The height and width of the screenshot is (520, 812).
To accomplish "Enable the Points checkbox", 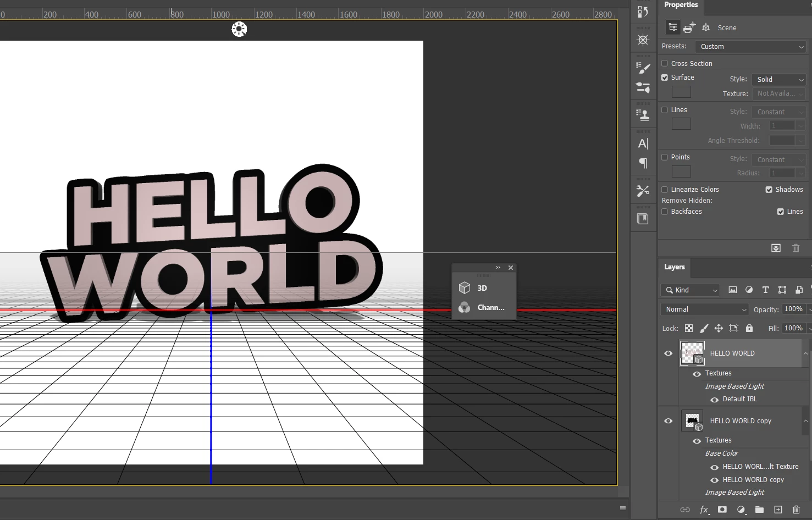I will coord(665,157).
